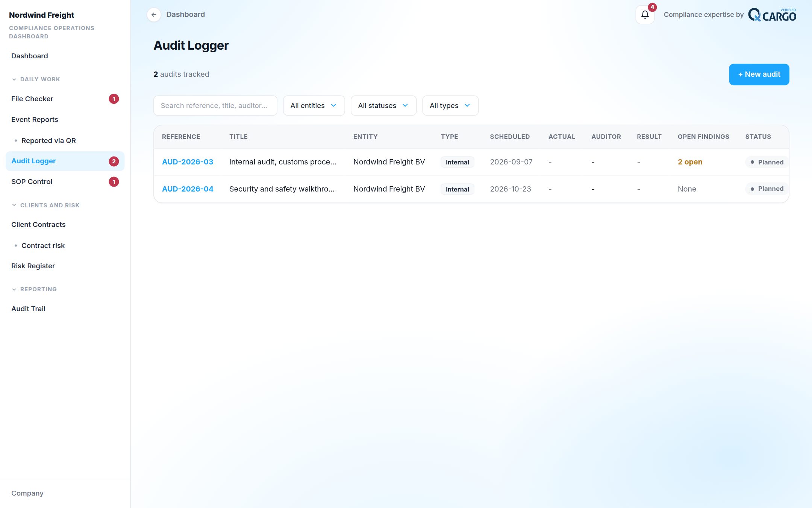Click the '2 audits tracked' text
Screen dimensions: 812x508
181,74
